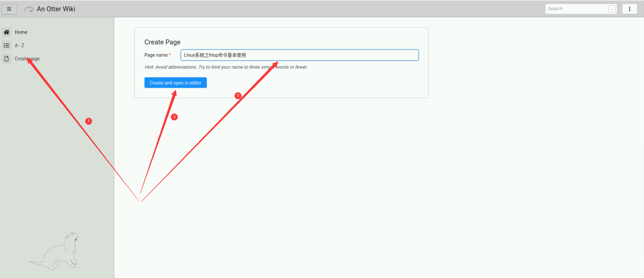Click the Home house icon
This screenshot has width=644, height=278.
(x=7, y=32)
